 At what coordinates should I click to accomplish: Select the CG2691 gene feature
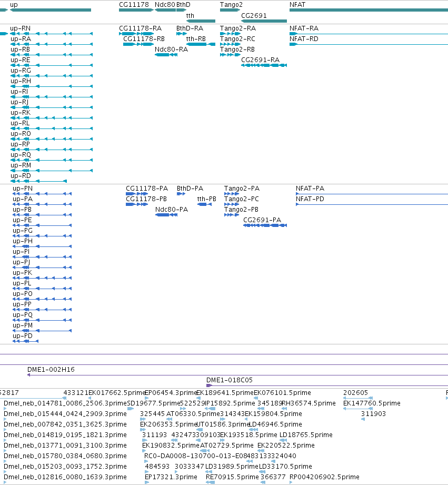(x=264, y=21)
